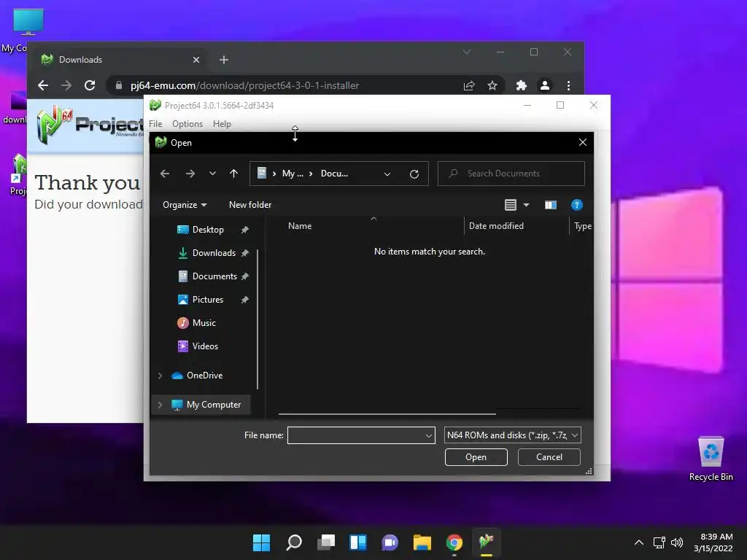
Task: Share this page icon in Chrome
Action: [469, 86]
